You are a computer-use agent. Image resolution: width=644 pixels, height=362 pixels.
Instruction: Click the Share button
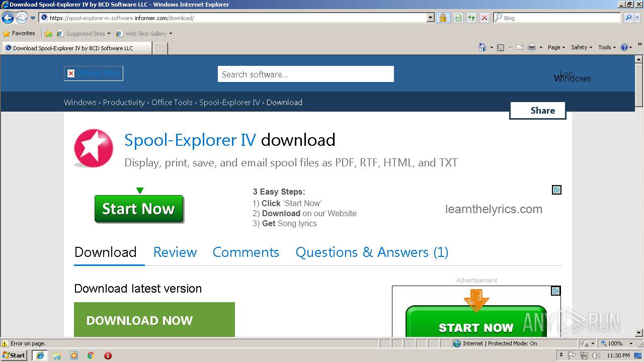(538, 111)
